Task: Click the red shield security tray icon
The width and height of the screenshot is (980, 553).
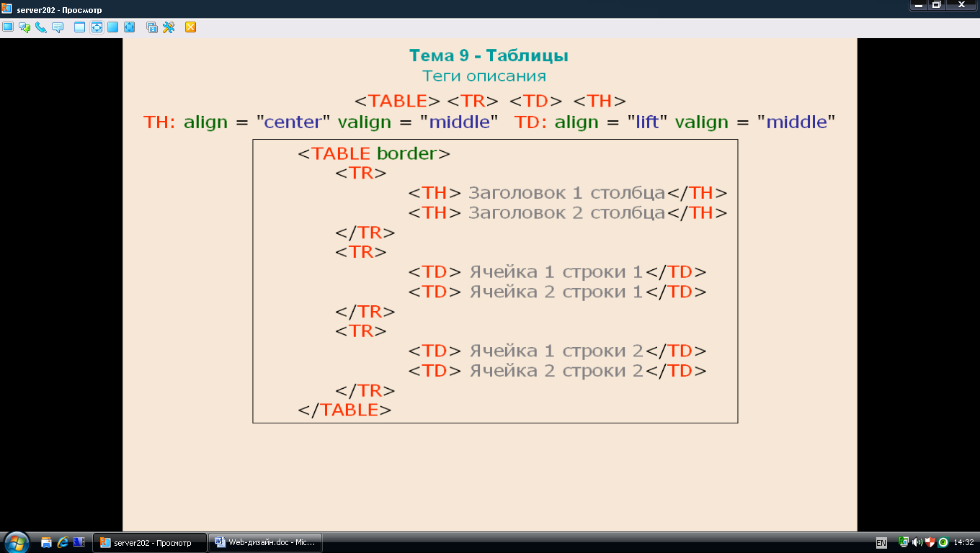Action: coord(930,542)
